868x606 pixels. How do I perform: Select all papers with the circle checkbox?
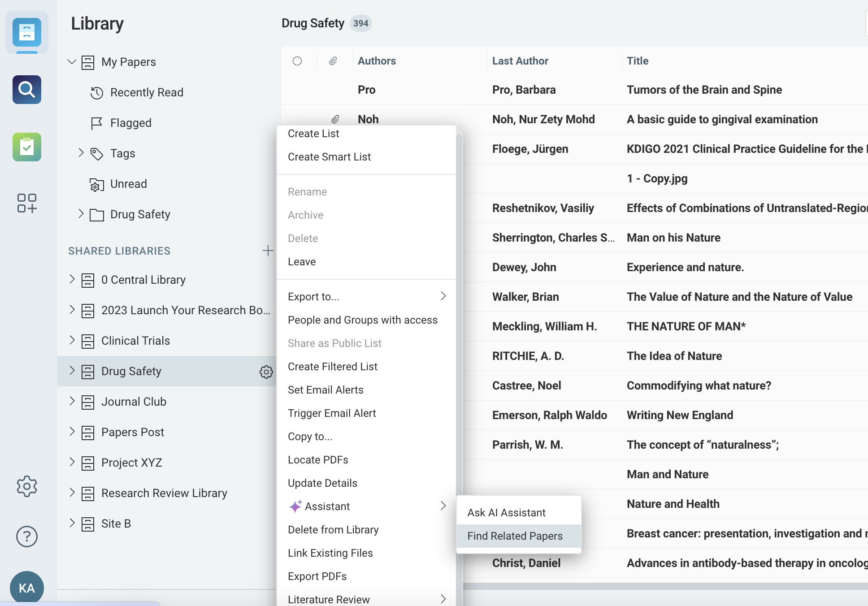pos(298,61)
